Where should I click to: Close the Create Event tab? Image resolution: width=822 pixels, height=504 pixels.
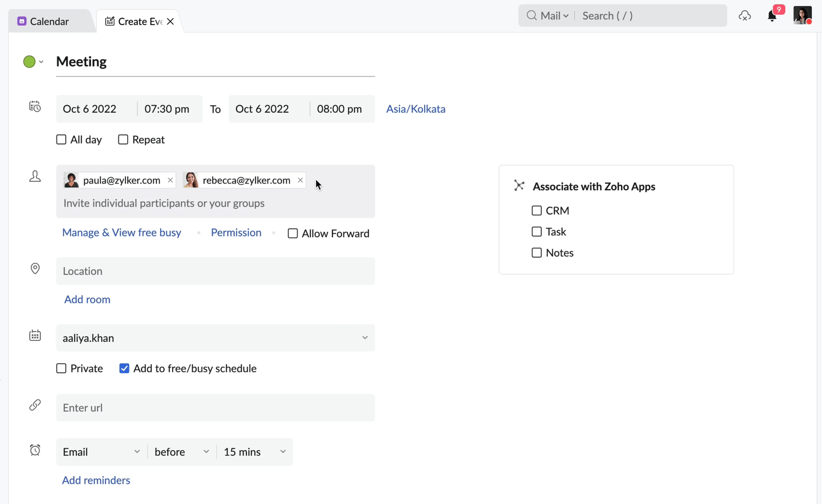[x=170, y=21]
